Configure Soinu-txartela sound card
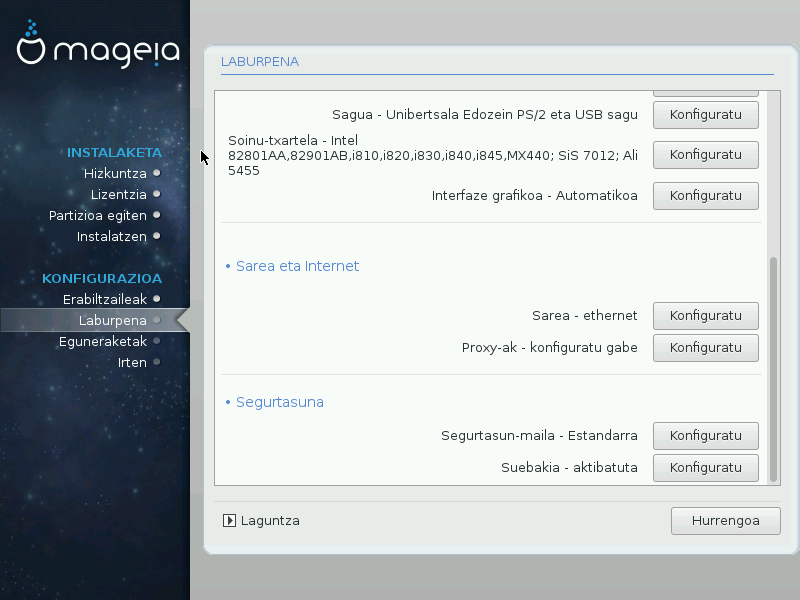 tap(705, 155)
